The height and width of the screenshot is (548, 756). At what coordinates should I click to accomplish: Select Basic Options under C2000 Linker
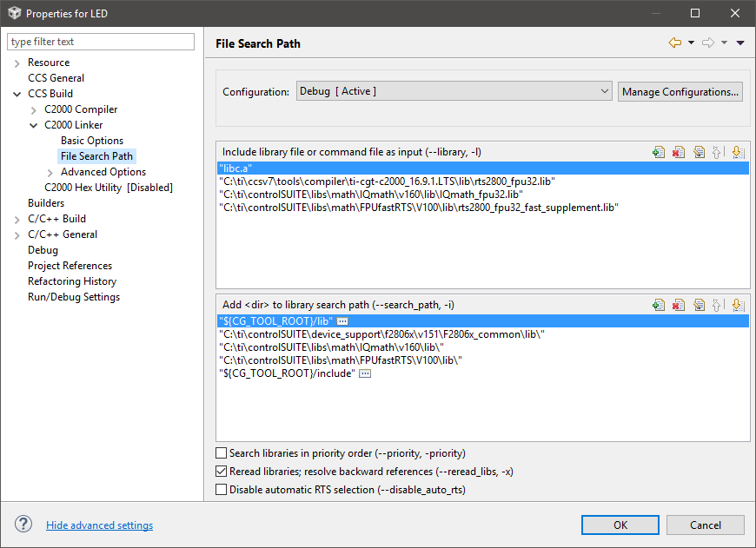(x=92, y=141)
